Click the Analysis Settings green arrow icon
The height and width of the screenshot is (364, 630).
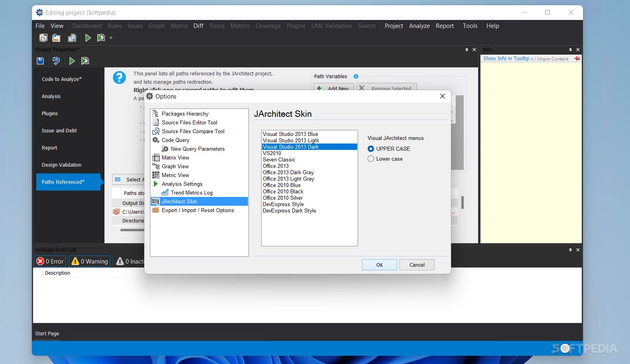pos(156,184)
